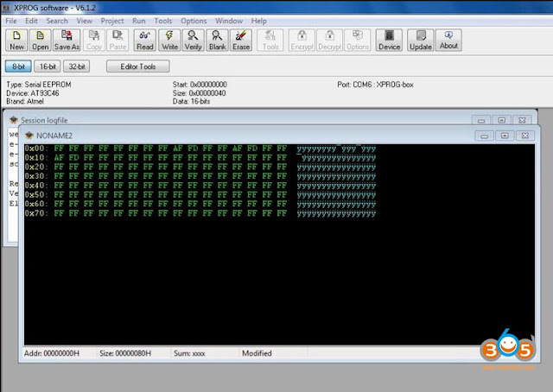Click the 0x20 row address label
The height and width of the screenshot is (392, 553).
[x=36, y=167]
